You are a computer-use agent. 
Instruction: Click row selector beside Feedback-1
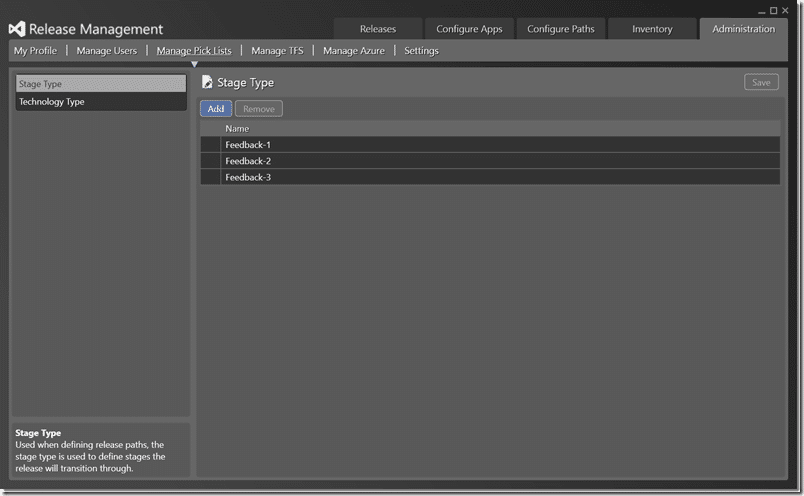[x=210, y=145]
